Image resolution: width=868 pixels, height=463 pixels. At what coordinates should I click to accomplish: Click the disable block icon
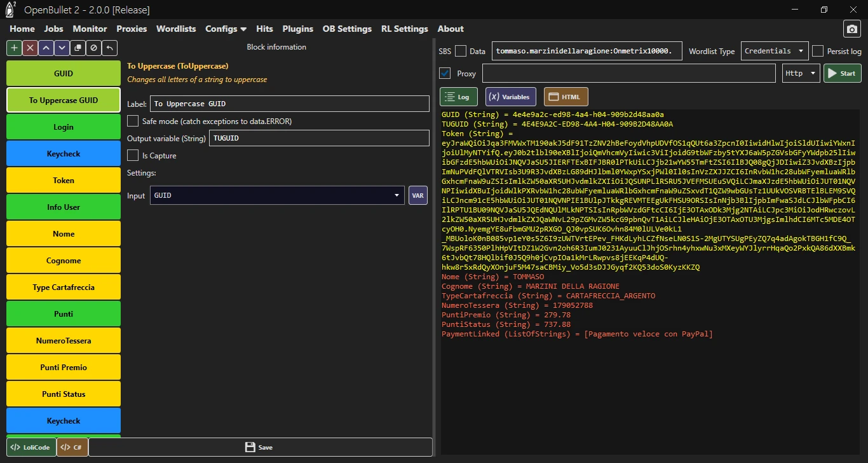point(93,48)
